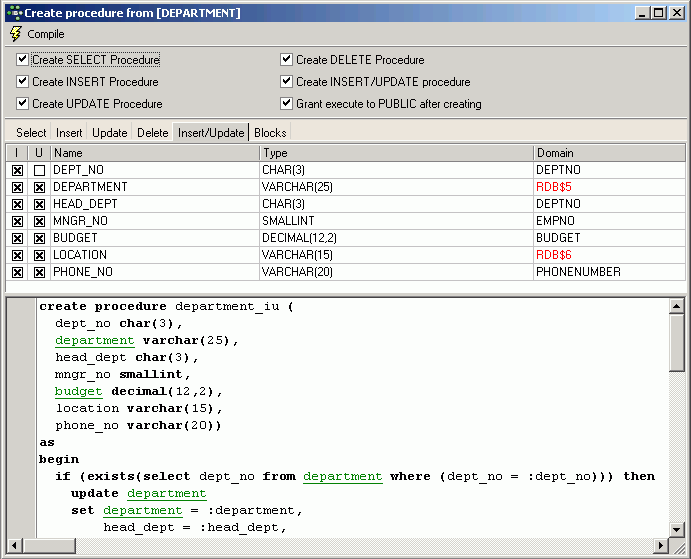This screenshot has width=691, height=559.
Task: Switch to the Blocks tab
Action: pyautogui.click(x=270, y=133)
